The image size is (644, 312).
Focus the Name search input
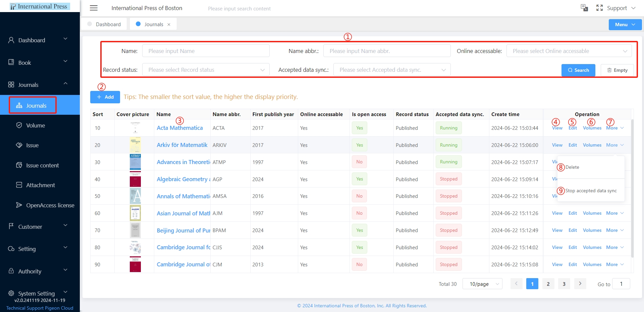pyautogui.click(x=206, y=51)
